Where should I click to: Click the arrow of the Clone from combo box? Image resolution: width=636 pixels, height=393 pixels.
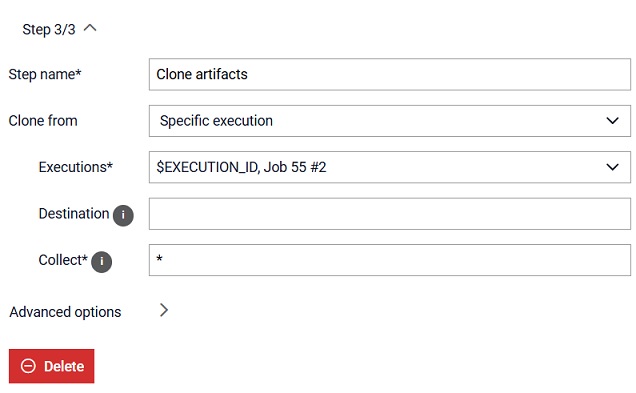coord(612,121)
